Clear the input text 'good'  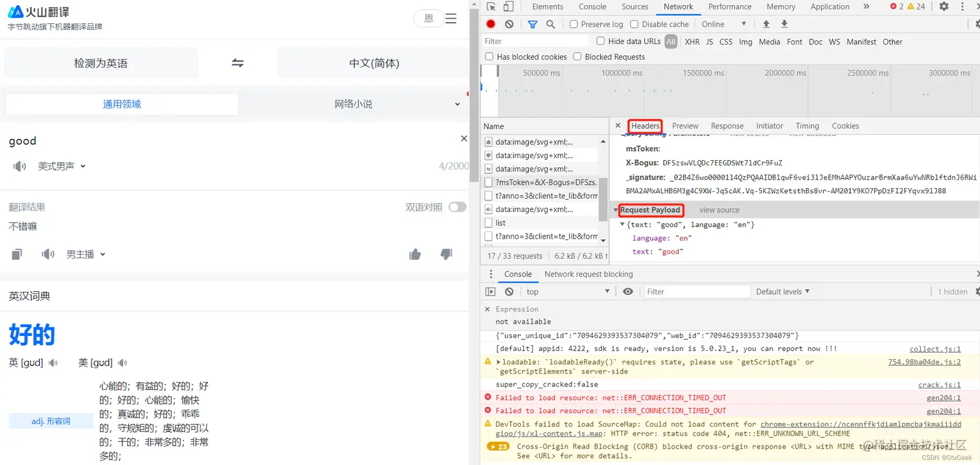coord(463,138)
